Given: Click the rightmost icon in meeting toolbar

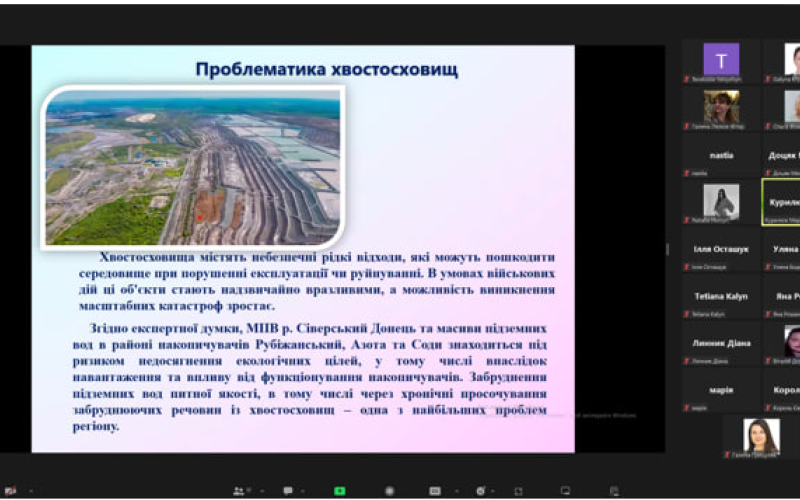Looking at the screenshot, I should click(615, 491).
